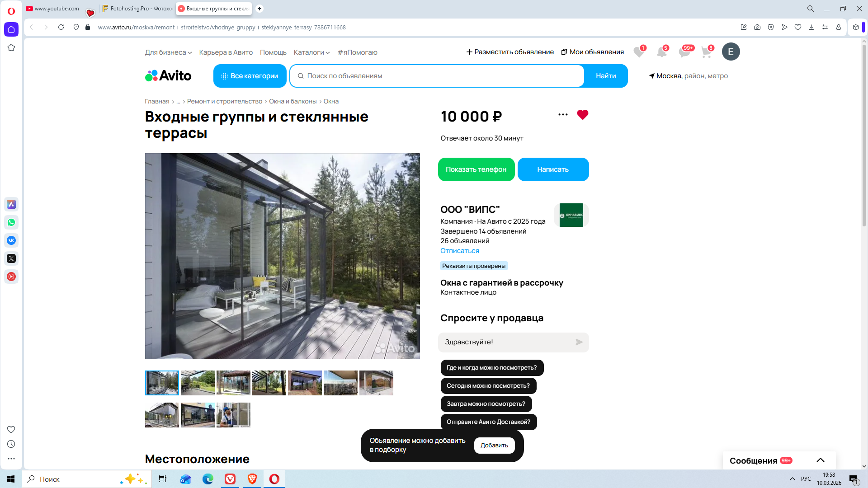Open WhatsApp in Opera sidebar
Viewport: 868px width, 488px height.
click(11, 222)
